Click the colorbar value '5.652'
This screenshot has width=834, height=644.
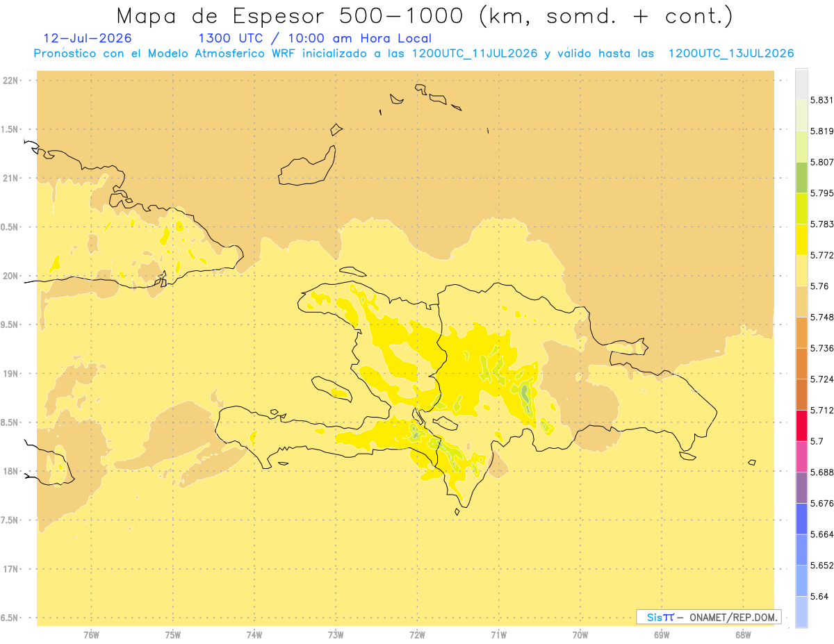tap(822, 565)
